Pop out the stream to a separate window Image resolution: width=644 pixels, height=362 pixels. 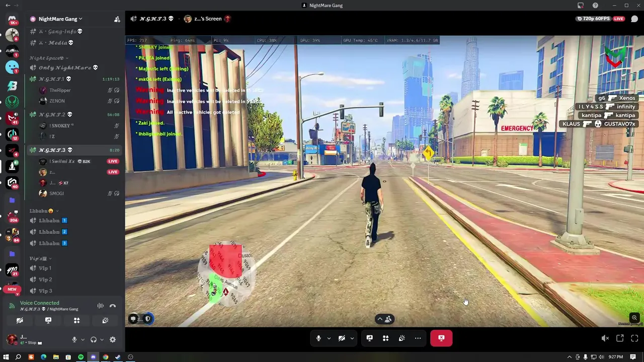point(620,338)
